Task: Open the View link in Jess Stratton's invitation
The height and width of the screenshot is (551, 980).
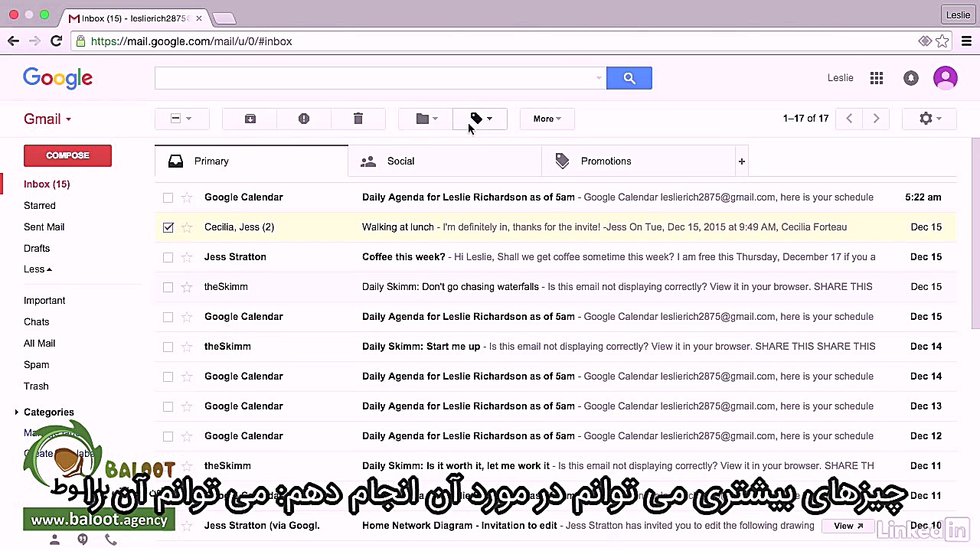Action: click(848, 526)
